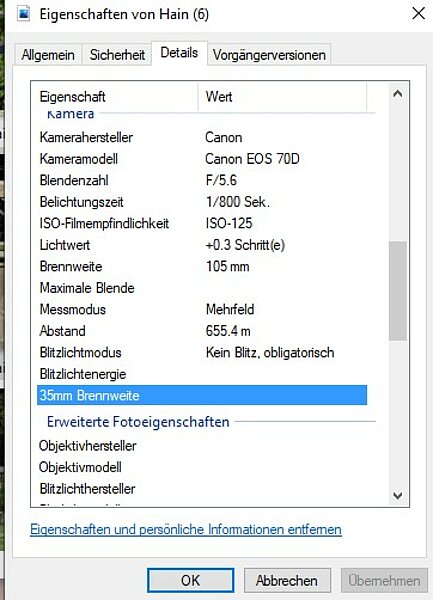Switch to the Allgemein tab

point(48,55)
